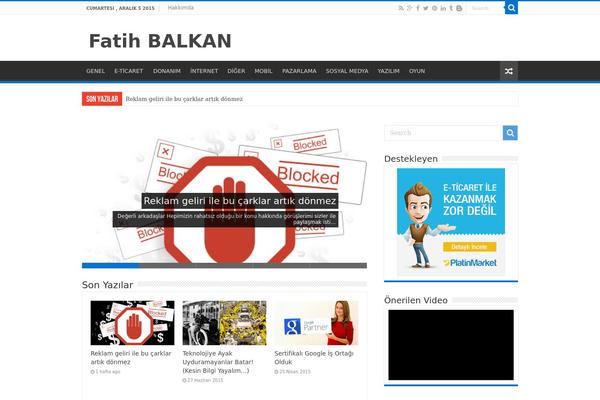Click the top bar search magnifier button

(511, 8)
